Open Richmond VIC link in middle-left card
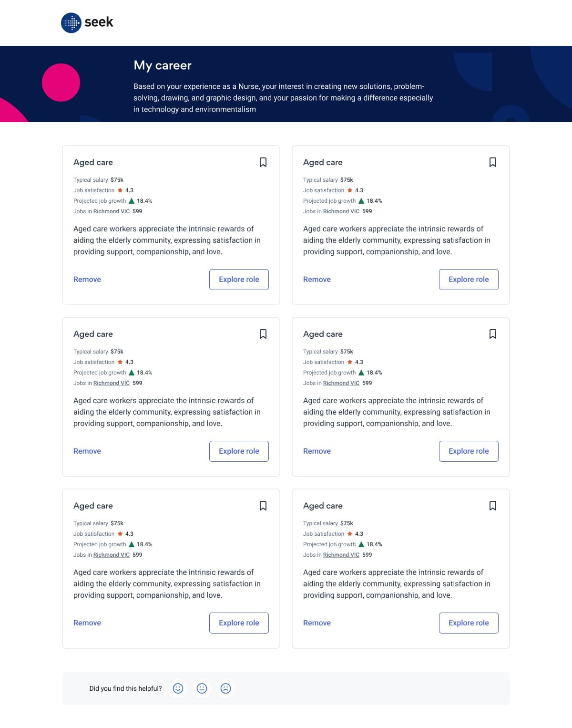 pos(112,383)
